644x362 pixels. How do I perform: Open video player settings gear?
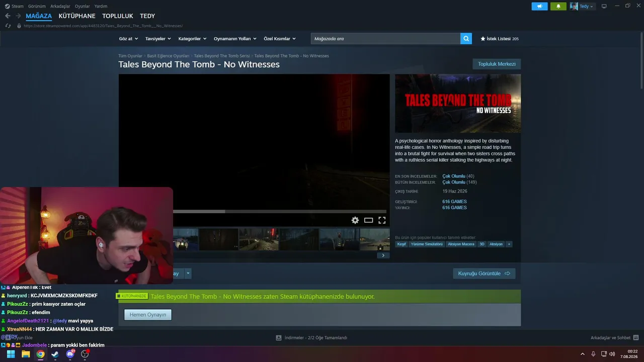355,220
